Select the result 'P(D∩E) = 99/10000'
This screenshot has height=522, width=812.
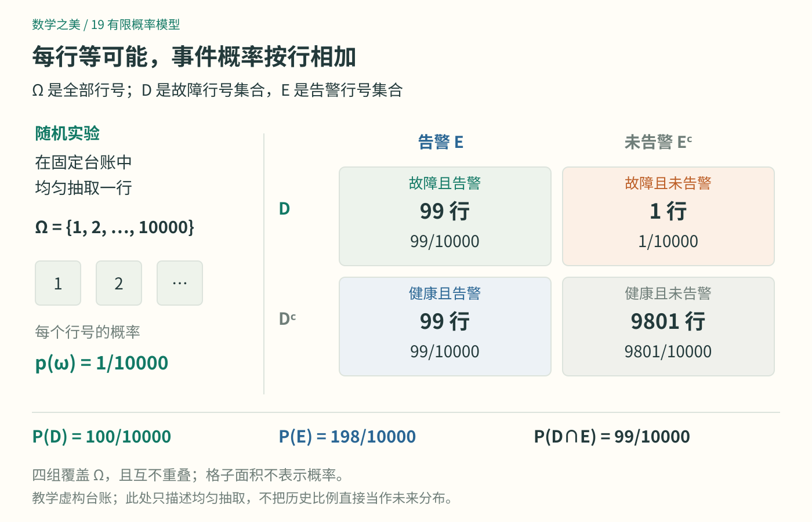point(612,437)
